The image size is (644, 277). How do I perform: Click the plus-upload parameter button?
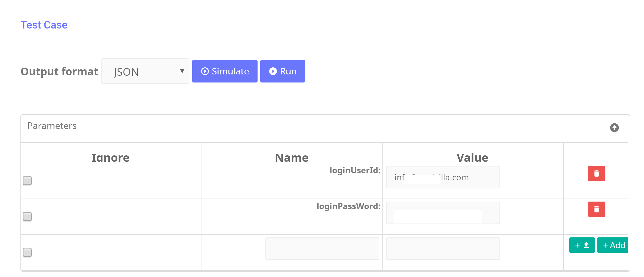coord(581,245)
